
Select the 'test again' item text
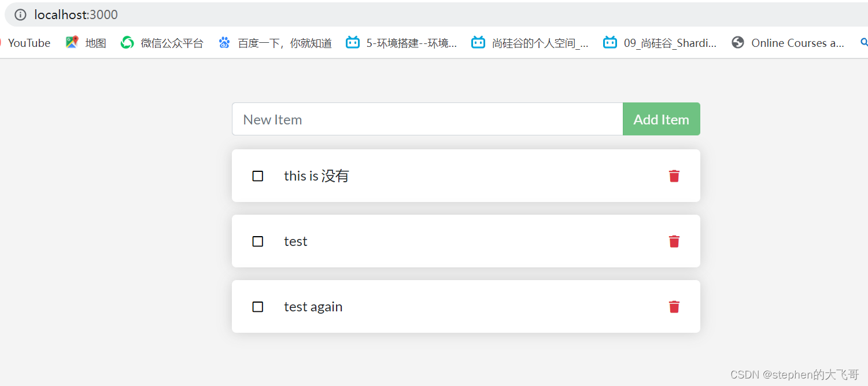tap(313, 307)
